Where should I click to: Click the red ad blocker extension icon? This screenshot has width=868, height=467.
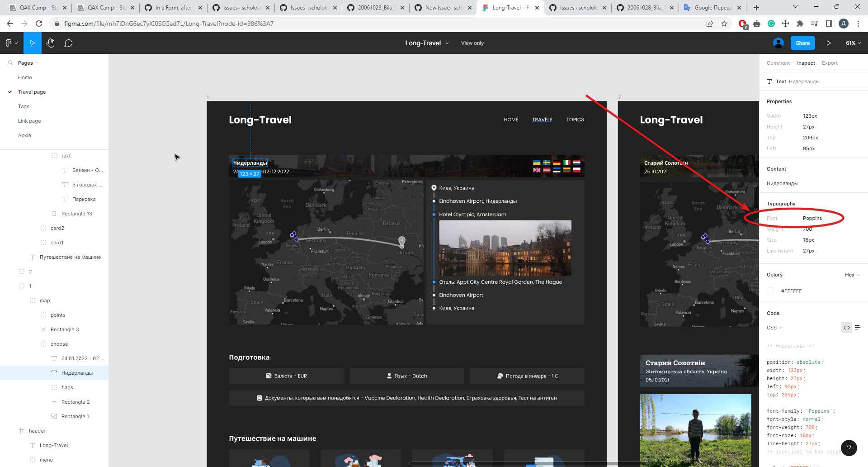pyautogui.click(x=742, y=24)
